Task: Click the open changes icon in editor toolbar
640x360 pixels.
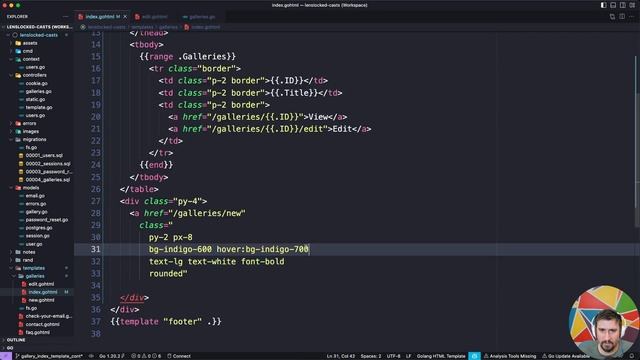Action: [x=612, y=17]
